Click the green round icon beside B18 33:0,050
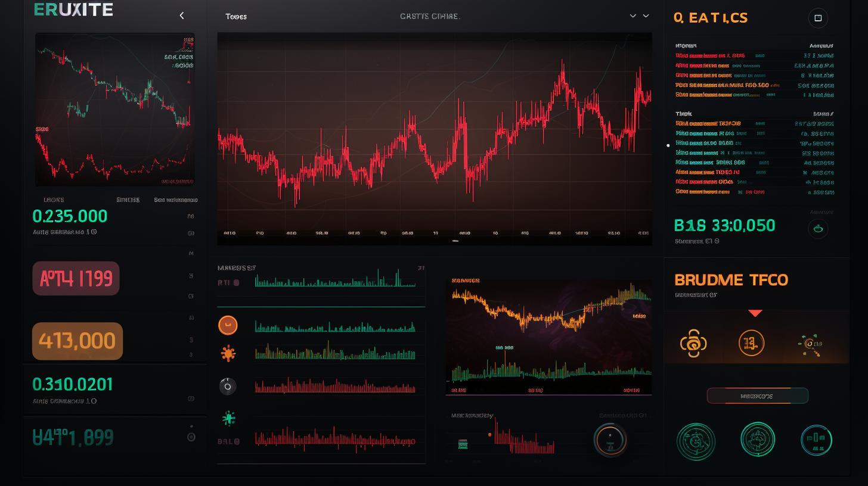 [818, 228]
